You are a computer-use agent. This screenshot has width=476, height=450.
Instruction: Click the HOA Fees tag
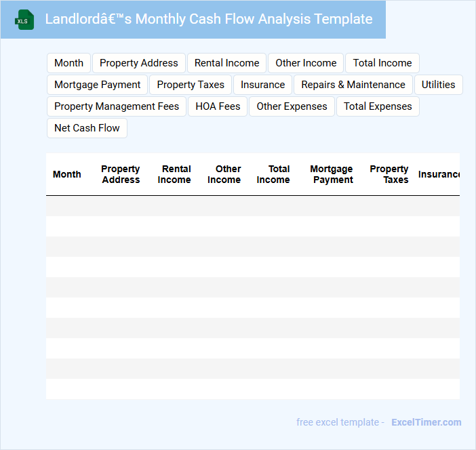(x=218, y=106)
